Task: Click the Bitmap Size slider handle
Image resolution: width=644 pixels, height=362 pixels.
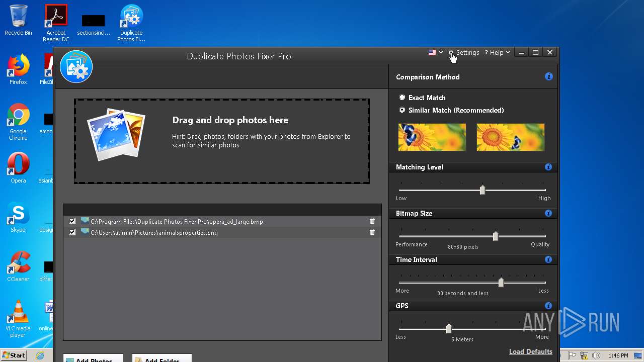Action: pyautogui.click(x=496, y=236)
